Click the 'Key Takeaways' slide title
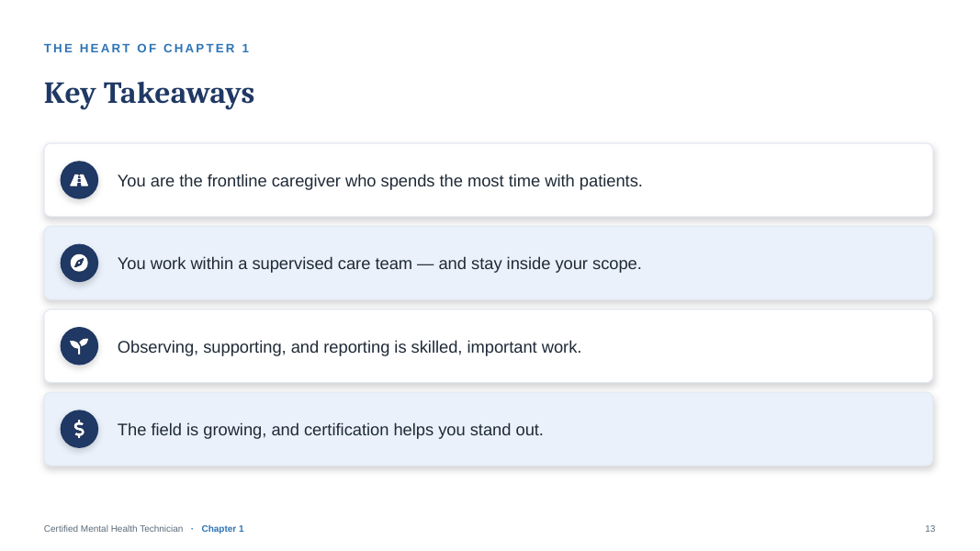 (149, 94)
